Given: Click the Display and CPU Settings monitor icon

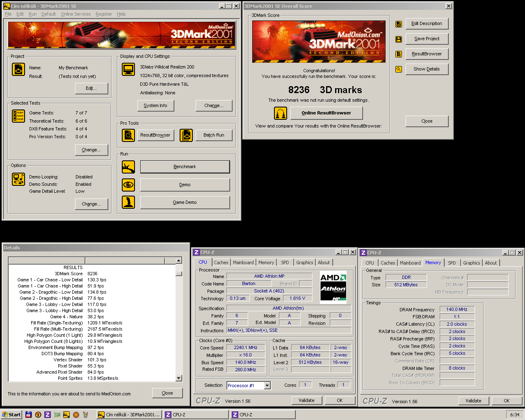Looking at the screenshot, I should [x=128, y=69].
